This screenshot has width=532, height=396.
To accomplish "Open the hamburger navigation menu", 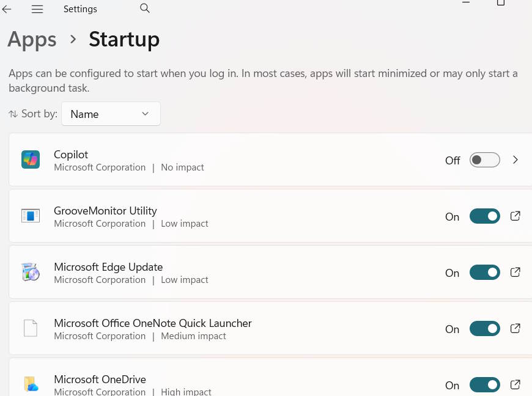I will click(37, 9).
